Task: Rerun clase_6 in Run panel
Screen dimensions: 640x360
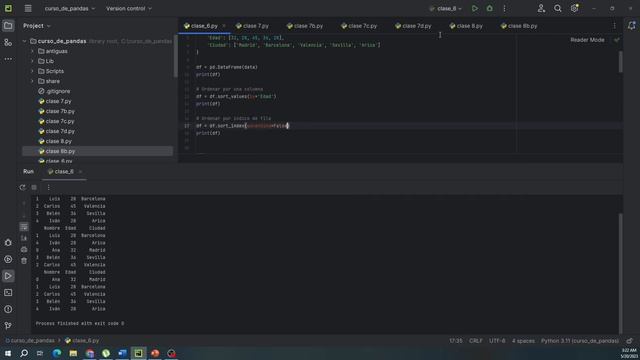Action: [x=22, y=187]
